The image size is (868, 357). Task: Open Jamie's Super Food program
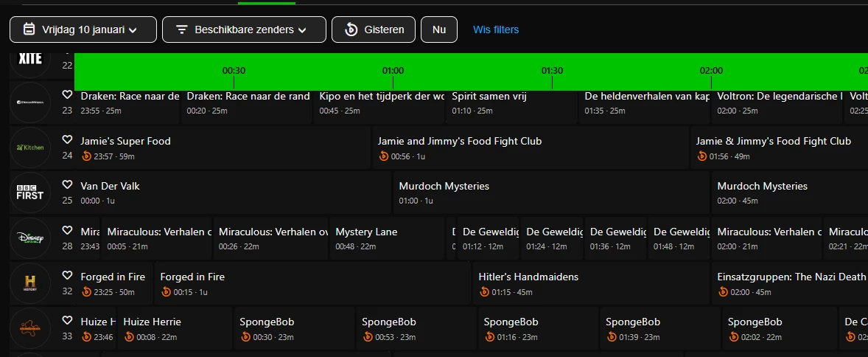[223, 148]
